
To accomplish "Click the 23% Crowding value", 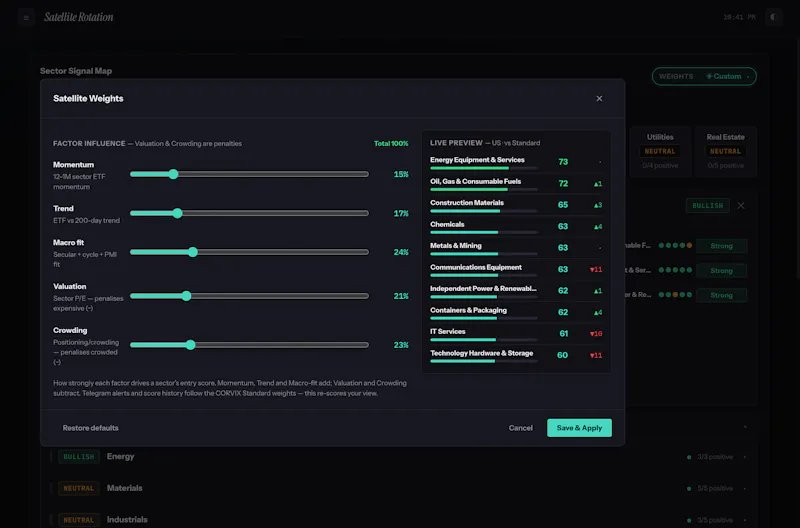I will tap(401, 345).
